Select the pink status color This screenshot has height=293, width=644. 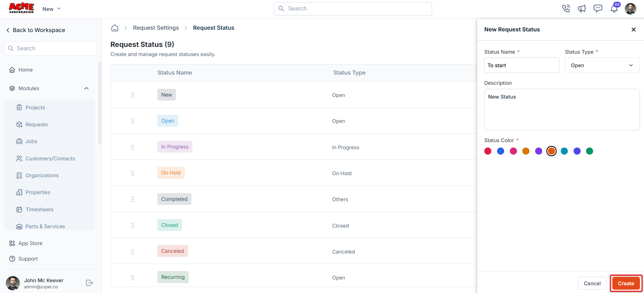coord(513,151)
